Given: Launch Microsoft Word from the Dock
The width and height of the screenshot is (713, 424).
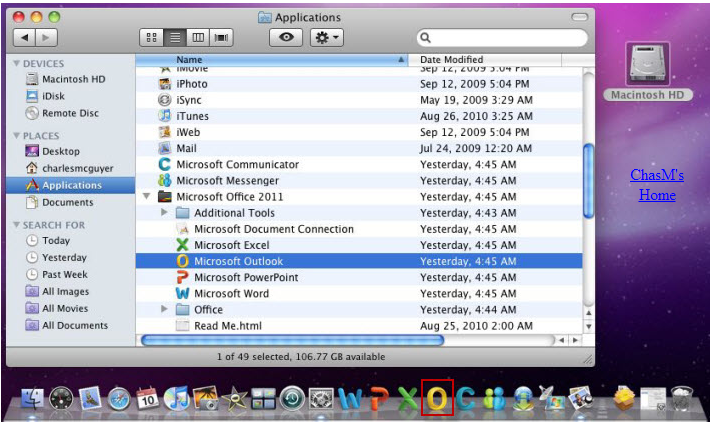Looking at the screenshot, I should (x=350, y=399).
